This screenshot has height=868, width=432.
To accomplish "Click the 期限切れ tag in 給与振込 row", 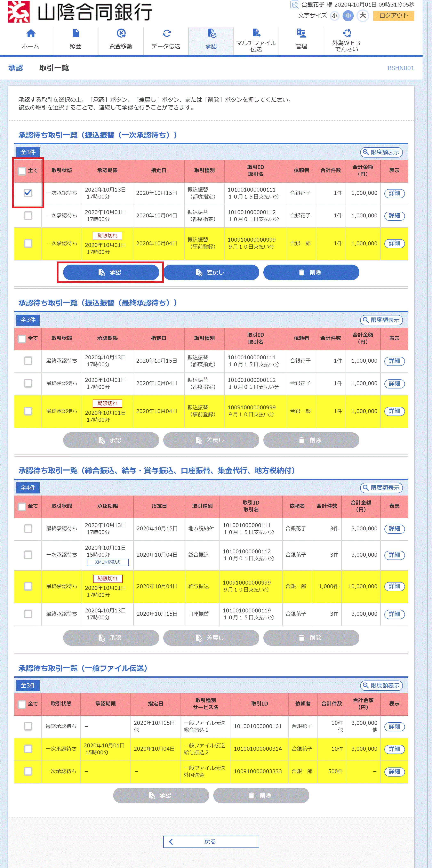I will tap(108, 579).
